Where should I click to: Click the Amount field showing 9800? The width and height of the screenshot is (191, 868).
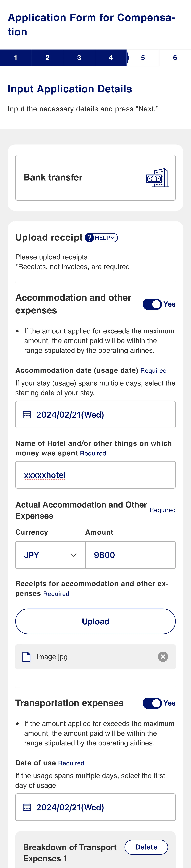131,555
